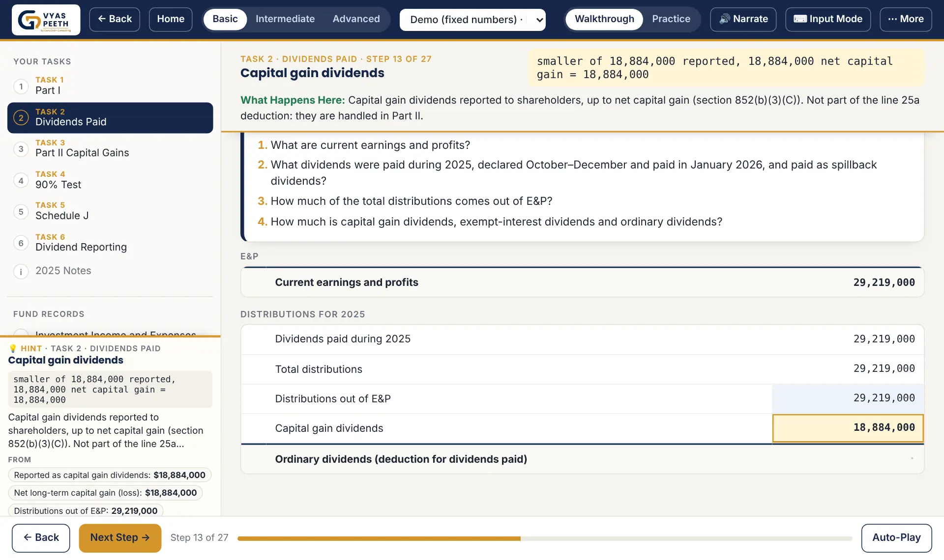Screen dimensions: 944x560
Task: Click the Vyas Peeth logo
Action: (x=46, y=20)
